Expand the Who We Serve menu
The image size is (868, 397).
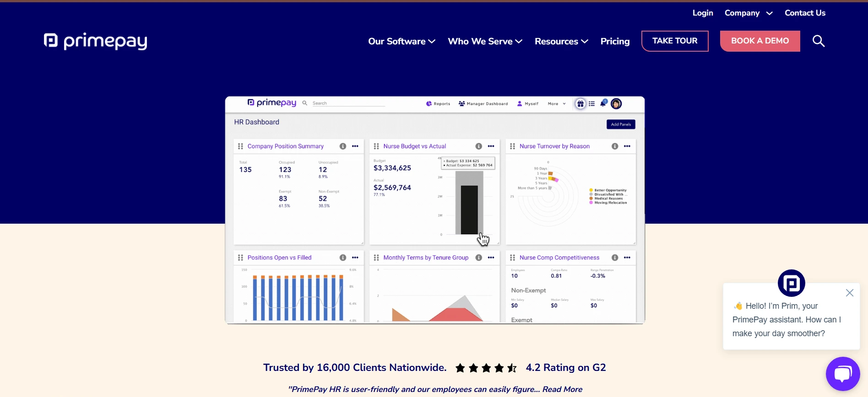485,41
